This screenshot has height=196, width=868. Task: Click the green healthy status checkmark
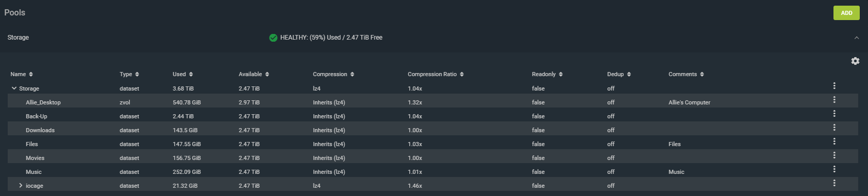point(273,38)
